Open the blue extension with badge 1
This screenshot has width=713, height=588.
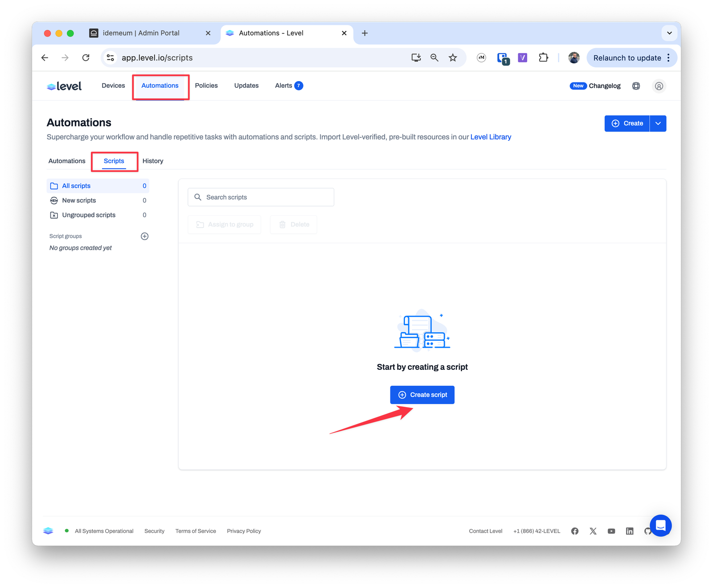(503, 58)
